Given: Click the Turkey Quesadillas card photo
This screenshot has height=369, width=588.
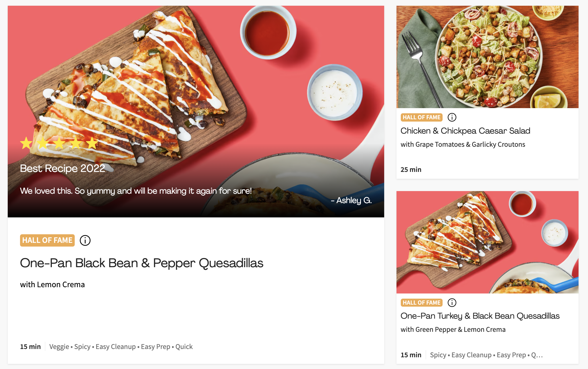Looking at the screenshot, I should 487,242.
